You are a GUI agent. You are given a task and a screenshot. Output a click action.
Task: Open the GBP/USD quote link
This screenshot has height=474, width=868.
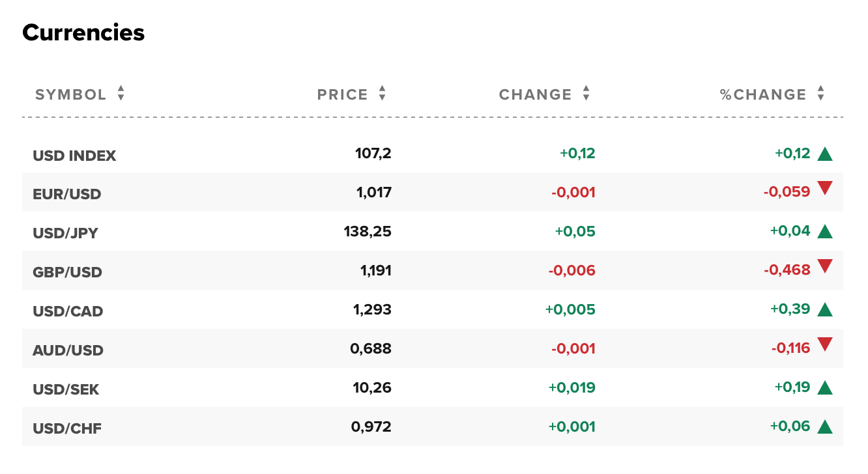pos(67,272)
